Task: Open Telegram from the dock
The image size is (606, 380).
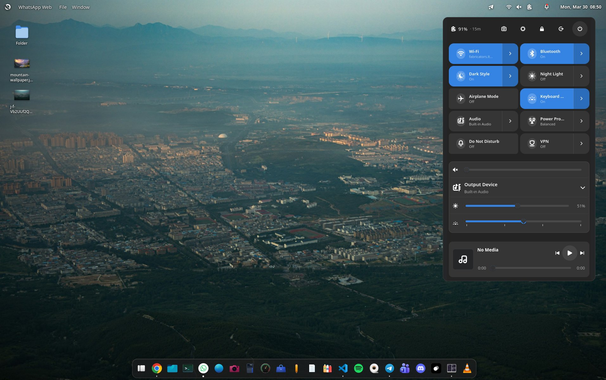Action: click(390, 368)
